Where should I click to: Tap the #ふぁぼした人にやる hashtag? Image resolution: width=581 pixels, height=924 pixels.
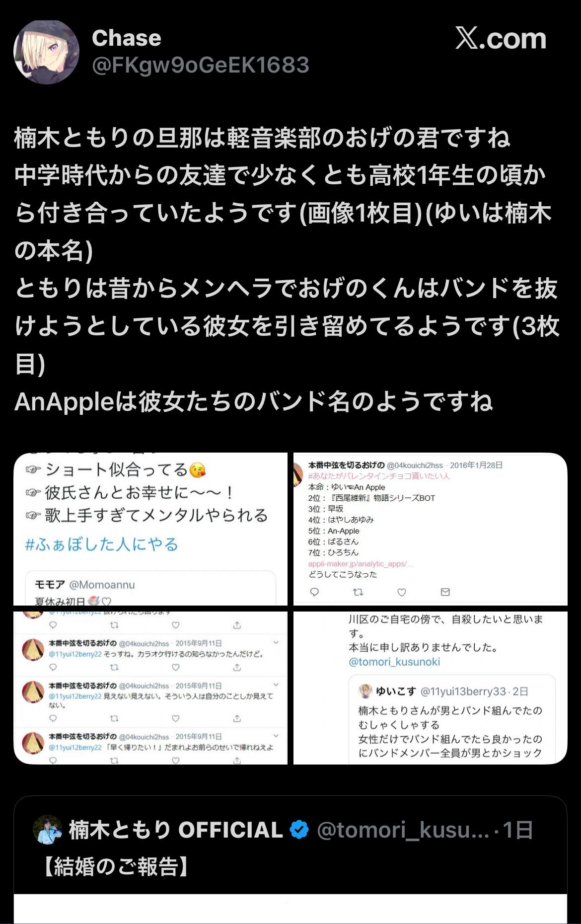102,544
